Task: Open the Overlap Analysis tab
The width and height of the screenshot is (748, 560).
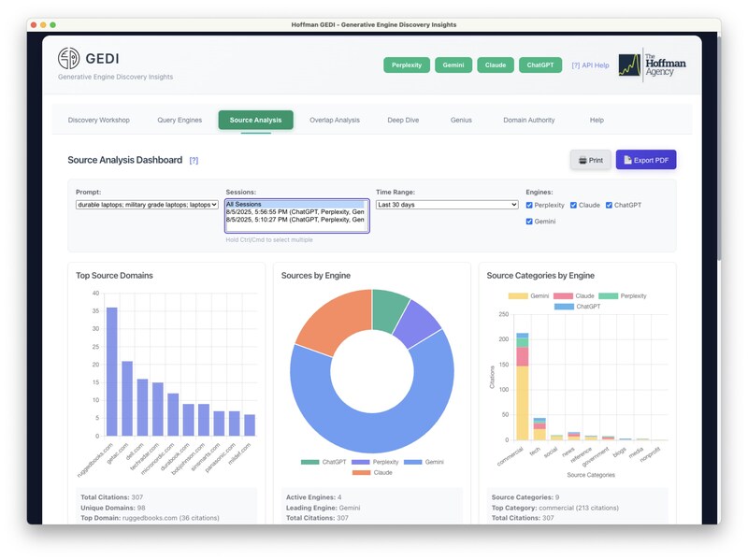Action: point(335,121)
